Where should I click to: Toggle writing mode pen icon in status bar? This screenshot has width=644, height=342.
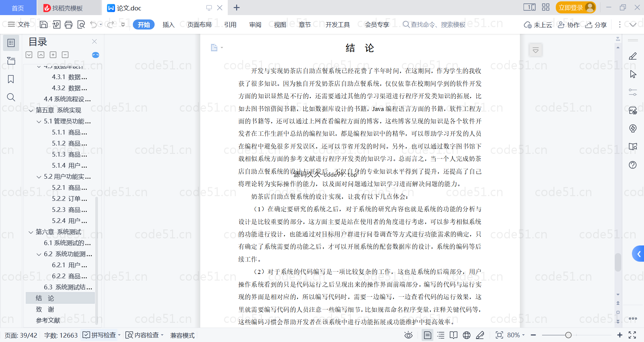[x=480, y=335]
